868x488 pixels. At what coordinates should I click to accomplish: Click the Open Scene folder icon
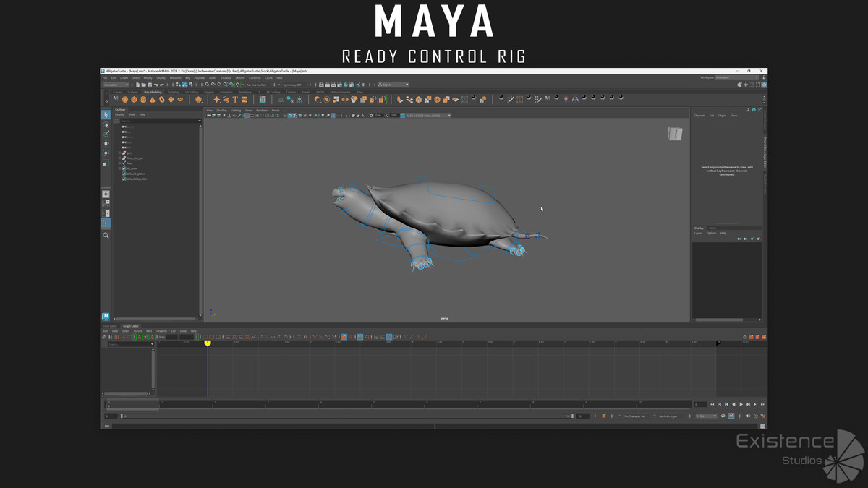click(x=143, y=85)
